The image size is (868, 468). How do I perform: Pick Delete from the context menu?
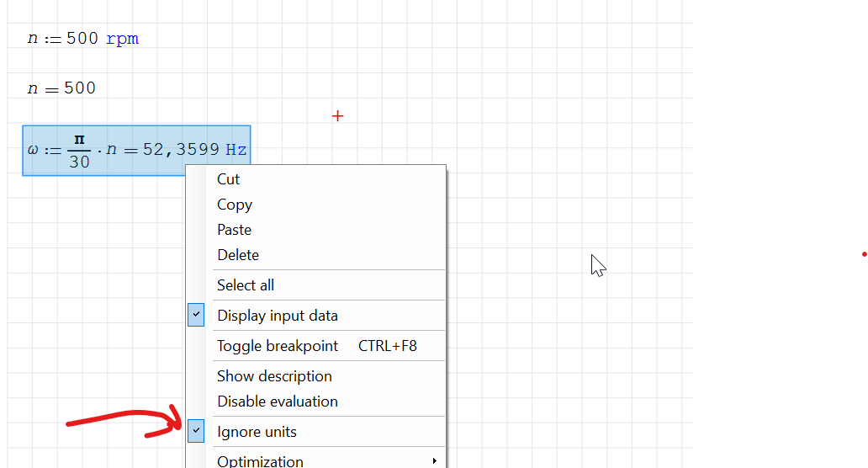[237, 255]
